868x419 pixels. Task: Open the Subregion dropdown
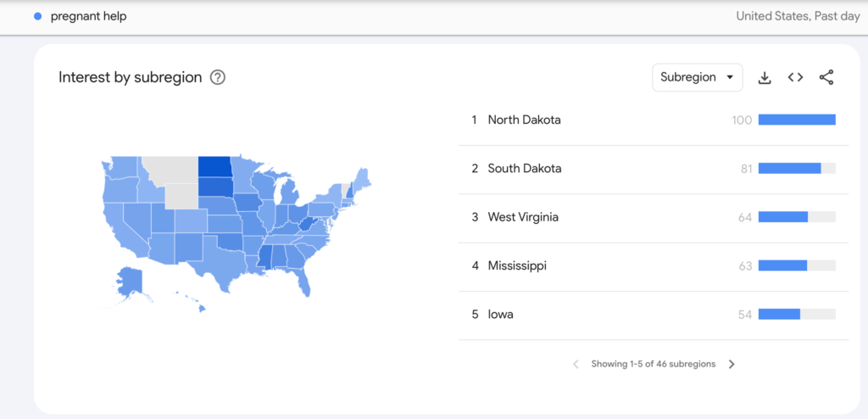[x=698, y=77]
